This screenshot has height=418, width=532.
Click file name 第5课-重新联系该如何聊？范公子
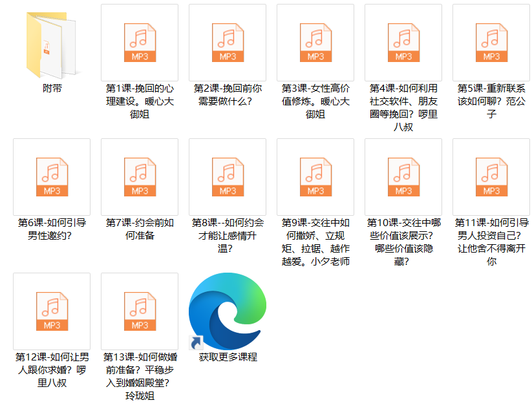point(491,101)
